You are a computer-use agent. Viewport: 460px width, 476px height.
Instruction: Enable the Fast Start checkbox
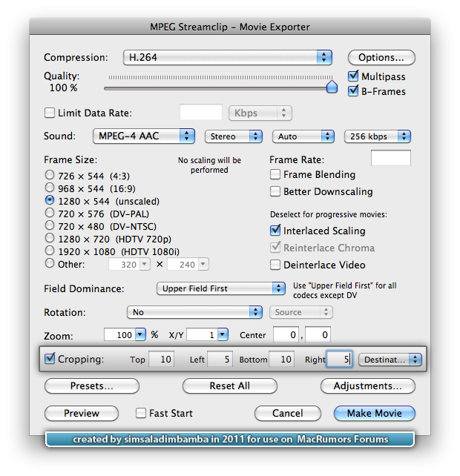(141, 413)
